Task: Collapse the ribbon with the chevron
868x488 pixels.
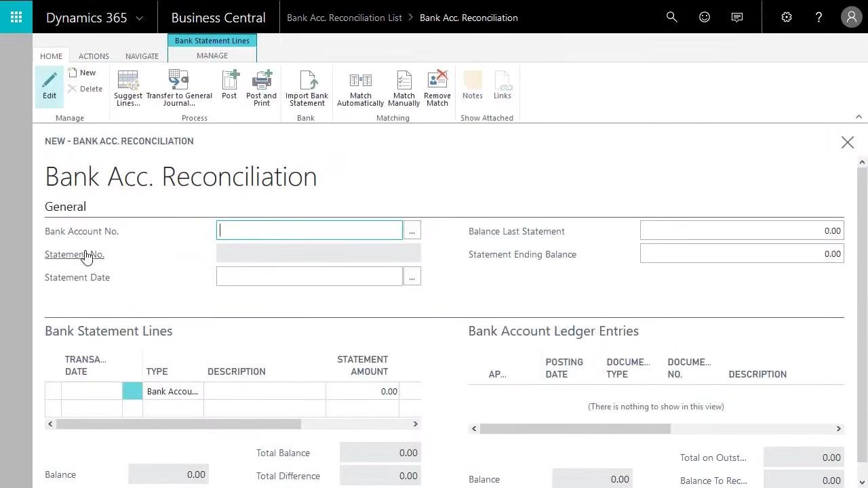Action: (x=859, y=117)
